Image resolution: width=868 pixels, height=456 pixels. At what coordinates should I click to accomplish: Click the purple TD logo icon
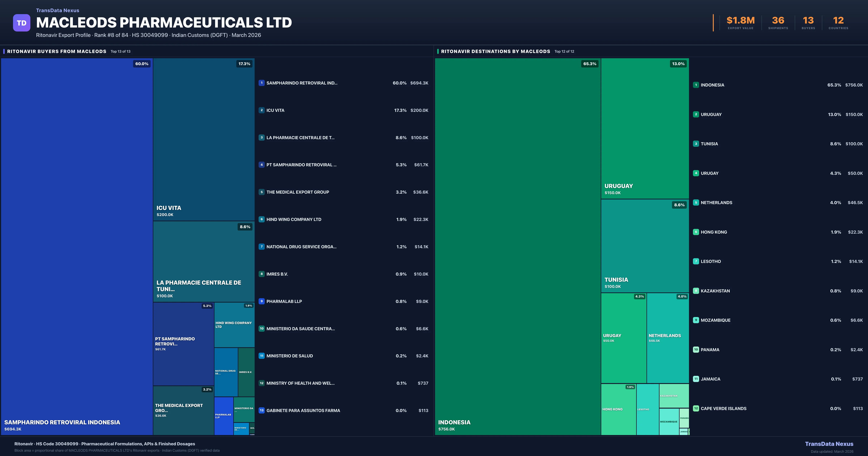22,23
